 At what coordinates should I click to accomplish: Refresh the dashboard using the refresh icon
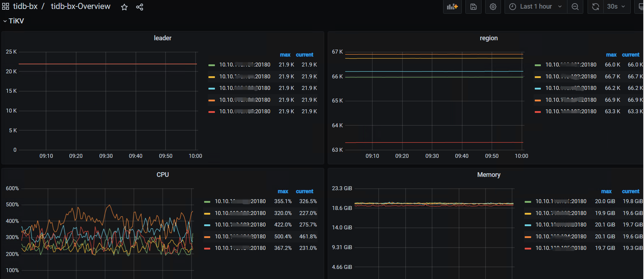click(595, 6)
